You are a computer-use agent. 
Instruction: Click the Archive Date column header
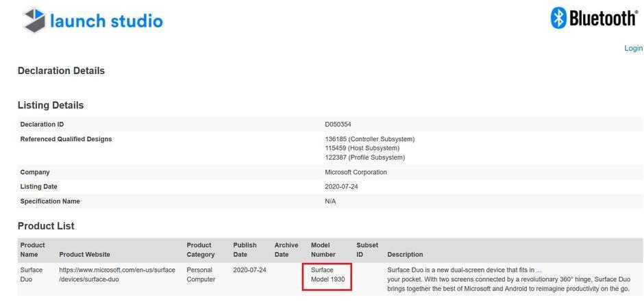(286, 249)
